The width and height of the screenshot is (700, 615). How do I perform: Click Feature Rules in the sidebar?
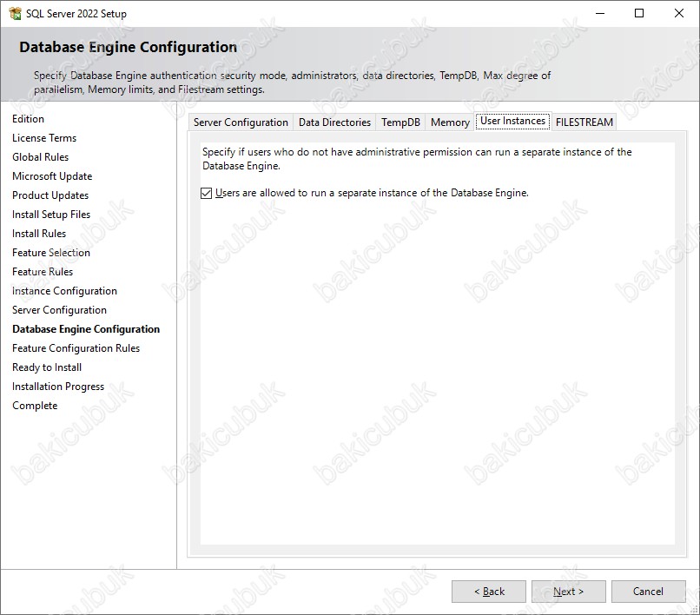click(x=43, y=272)
